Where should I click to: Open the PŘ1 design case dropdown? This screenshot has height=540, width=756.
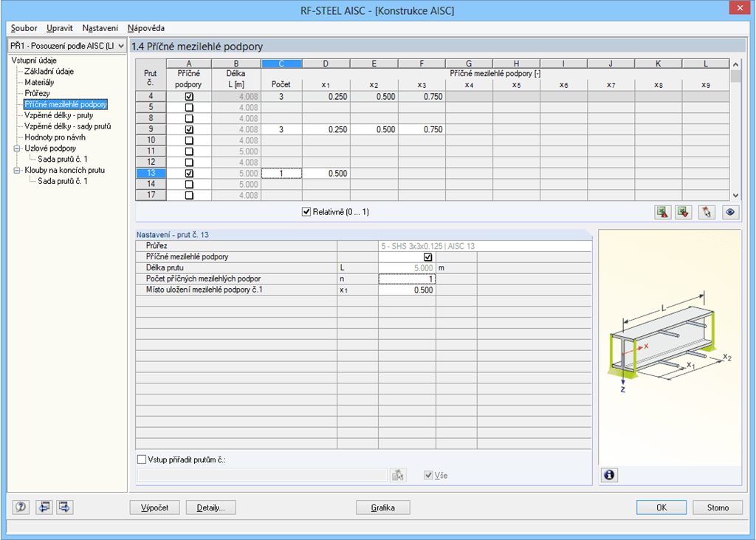(120, 46)
